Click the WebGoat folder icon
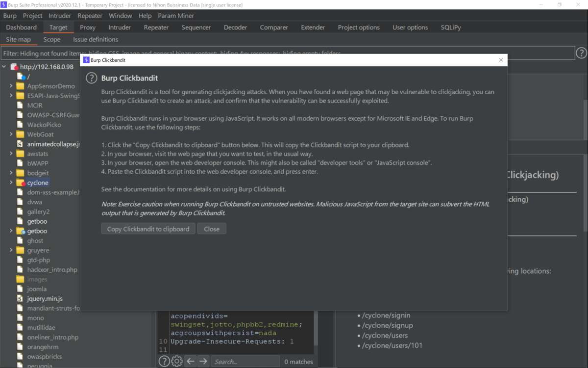 point(20,134)
